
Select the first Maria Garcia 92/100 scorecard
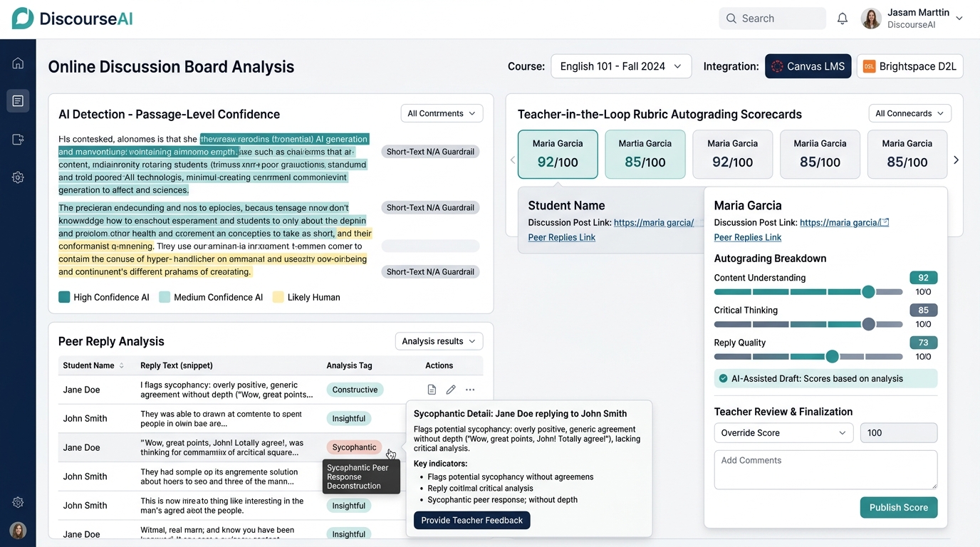[x=558, y=154]
